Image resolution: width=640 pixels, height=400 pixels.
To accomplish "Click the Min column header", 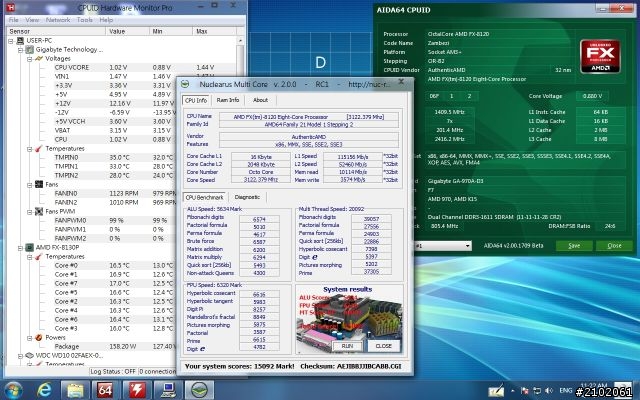I will [171, 31].
